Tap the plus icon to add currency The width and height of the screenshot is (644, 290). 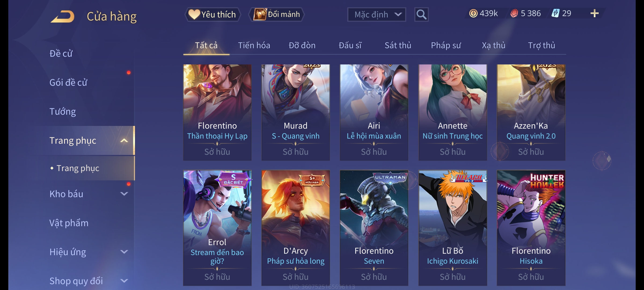(x=595, y=13)
